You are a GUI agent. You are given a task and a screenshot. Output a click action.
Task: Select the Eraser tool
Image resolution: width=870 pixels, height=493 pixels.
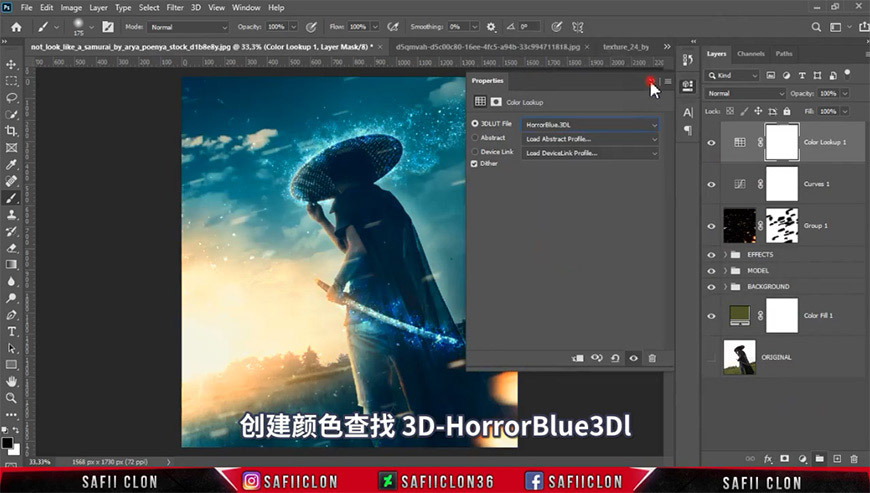[x=11, y=248]
